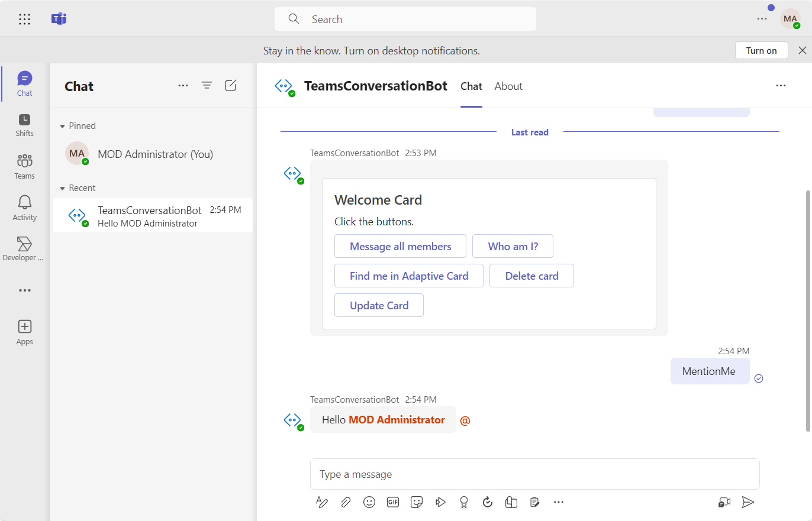Click the Last read marker text
This screenshot has height=521, width=812.
[530, 132]
